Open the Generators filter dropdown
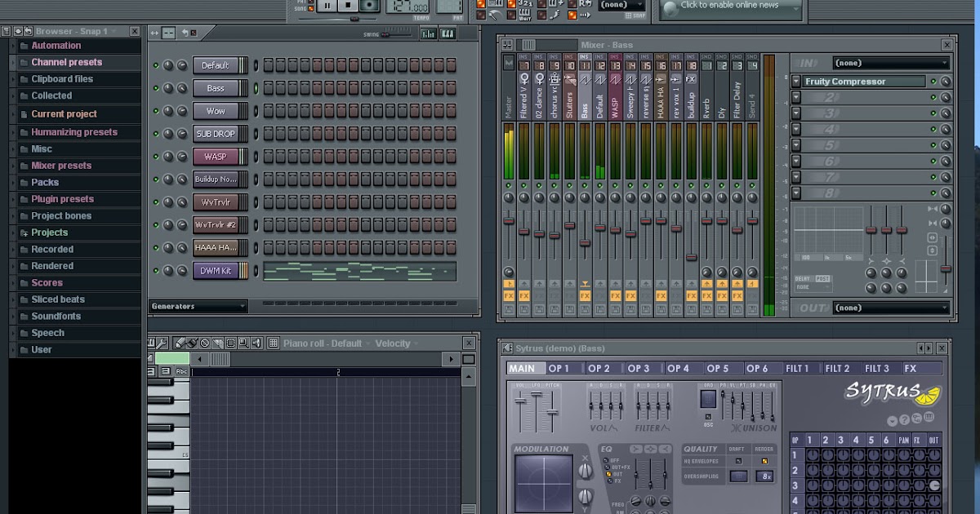The image size is (980, 514). tap(198, 307)
